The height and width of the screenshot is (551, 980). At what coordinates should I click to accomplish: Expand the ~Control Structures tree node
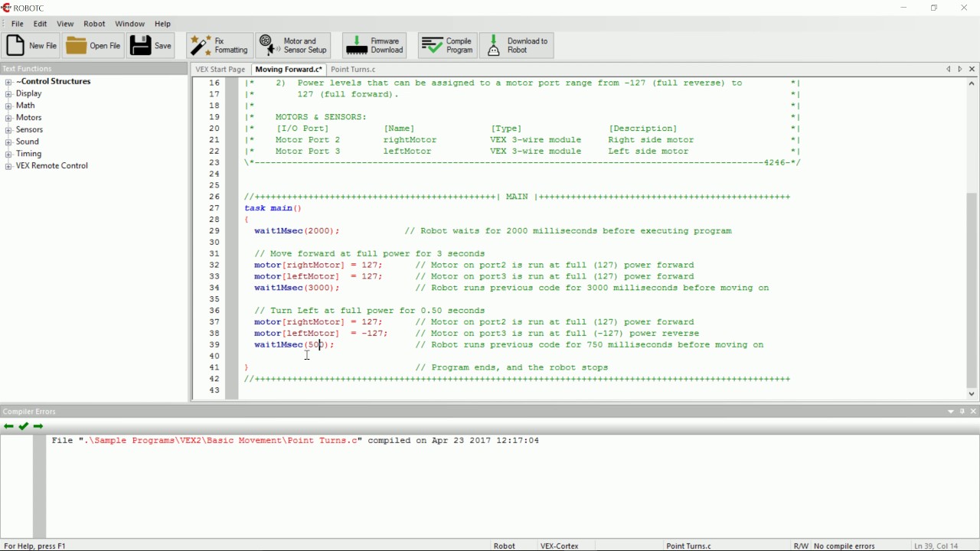click(x=8, y=82)
